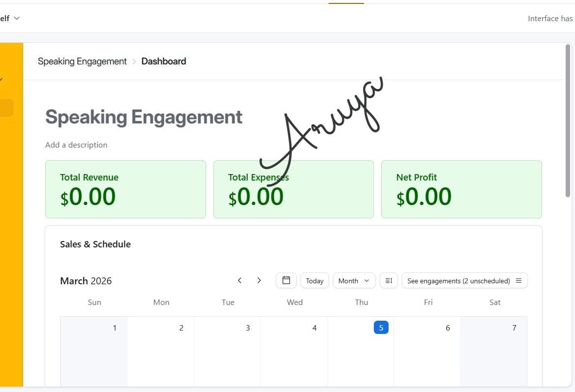Click the row height list icon button

[389, 280]
